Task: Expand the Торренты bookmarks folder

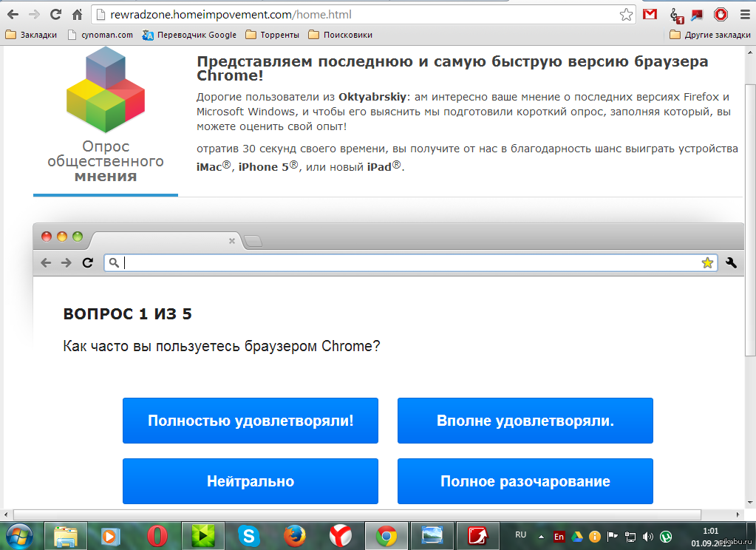Action: coord(273,35)
